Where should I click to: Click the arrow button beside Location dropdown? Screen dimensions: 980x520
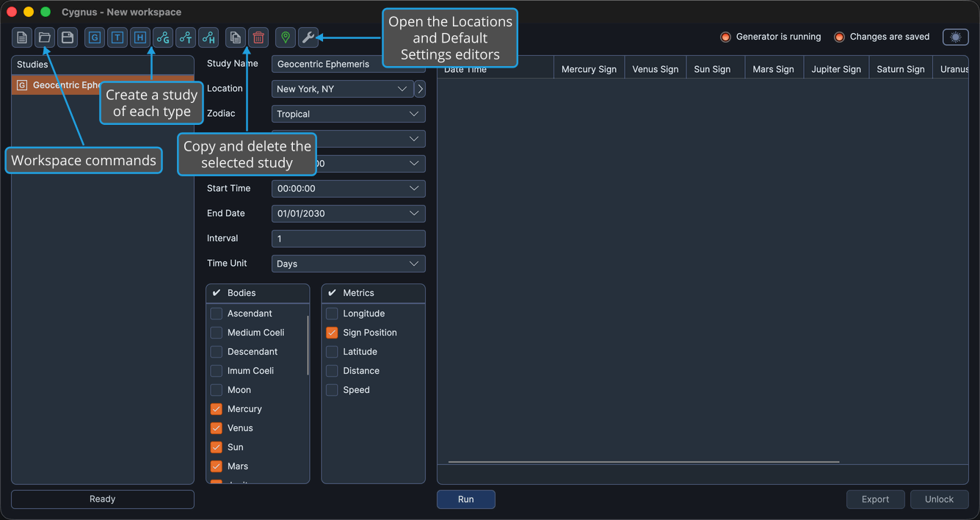coord(420,89)
